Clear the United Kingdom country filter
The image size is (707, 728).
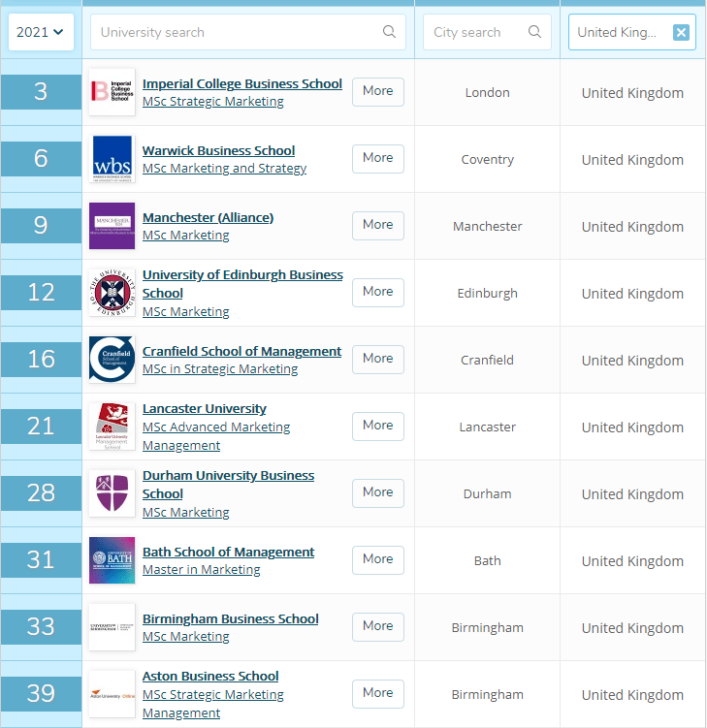[x=681, y=33]
